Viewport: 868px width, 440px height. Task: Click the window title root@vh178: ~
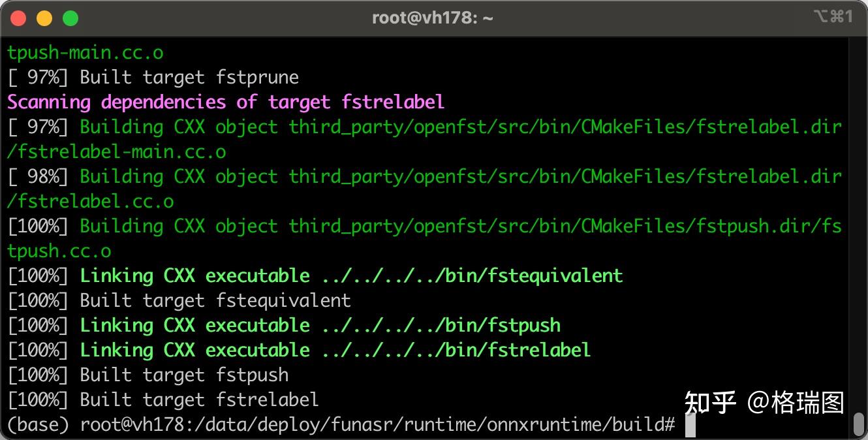432,18
